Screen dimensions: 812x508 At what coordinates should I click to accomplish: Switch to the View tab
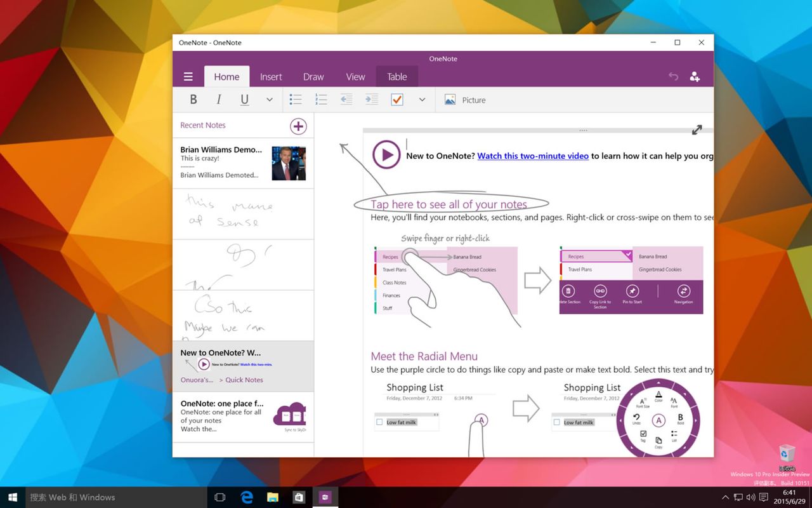(355, 77)
